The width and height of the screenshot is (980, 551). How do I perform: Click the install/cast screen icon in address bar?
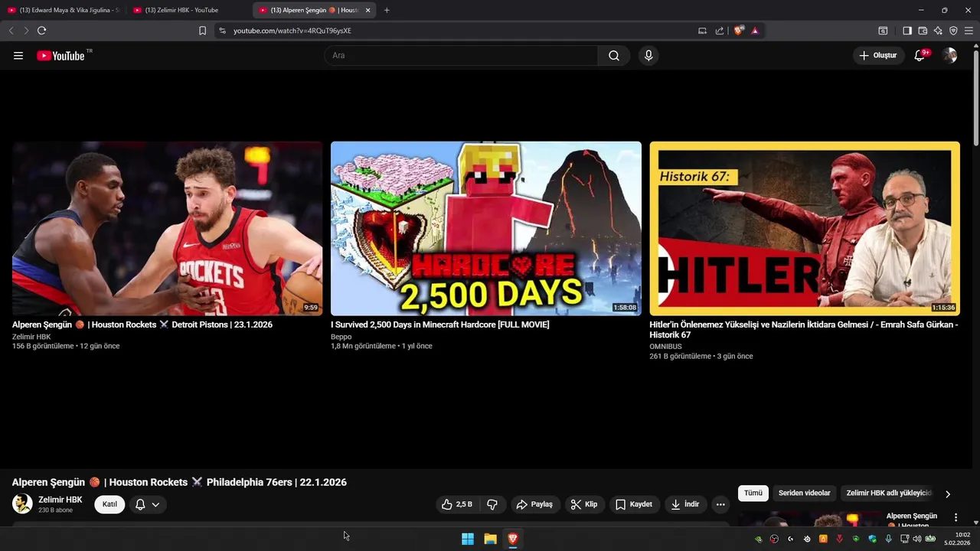click(x=702, y=31)
